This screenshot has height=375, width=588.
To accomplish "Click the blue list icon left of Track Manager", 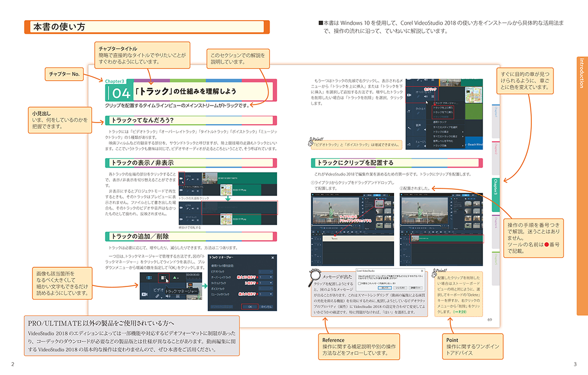I will click(149, 277).
